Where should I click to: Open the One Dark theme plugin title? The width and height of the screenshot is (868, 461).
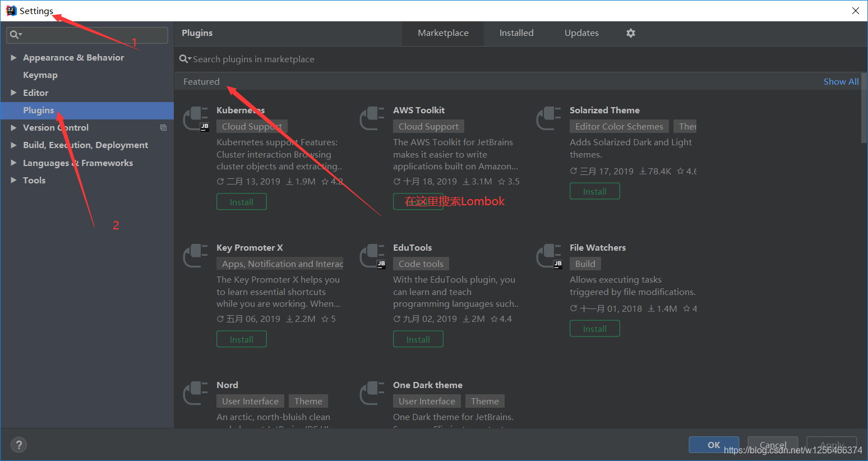point(428,385)
